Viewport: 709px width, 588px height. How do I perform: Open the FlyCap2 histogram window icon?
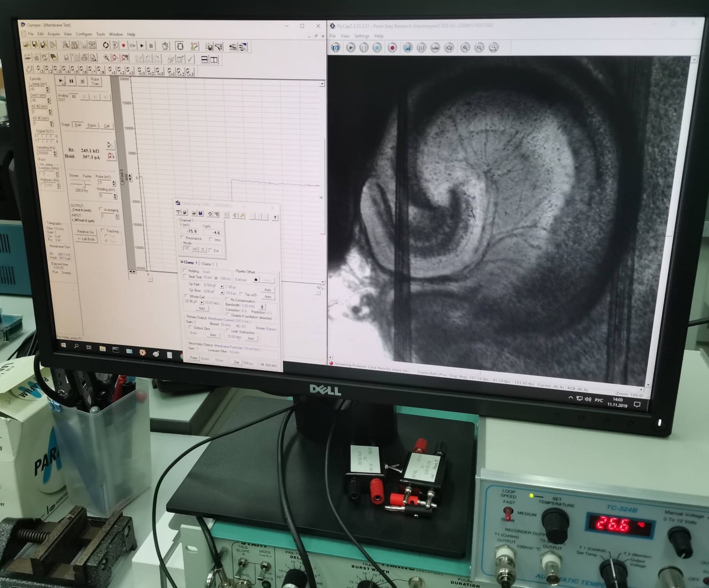click(x=435, y=47)
